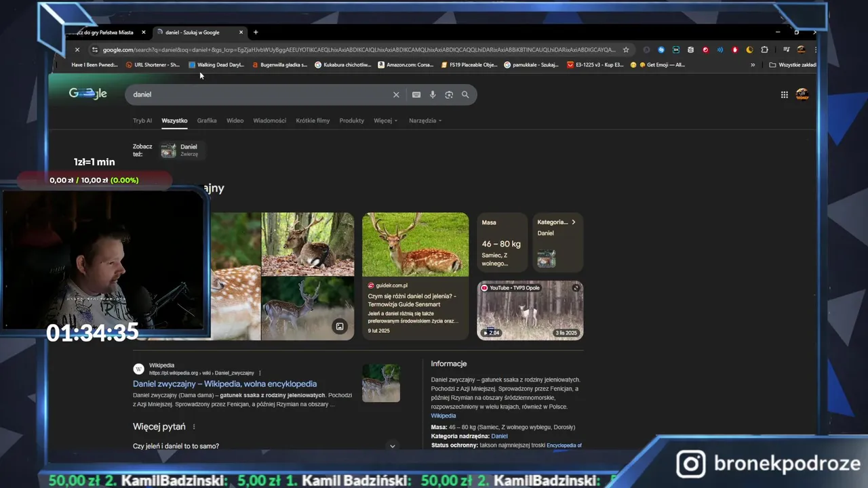Open the Chrome profile avatar
Viewport: 868px width, 488px height.
pyautogui.click(x=801, y=49)
